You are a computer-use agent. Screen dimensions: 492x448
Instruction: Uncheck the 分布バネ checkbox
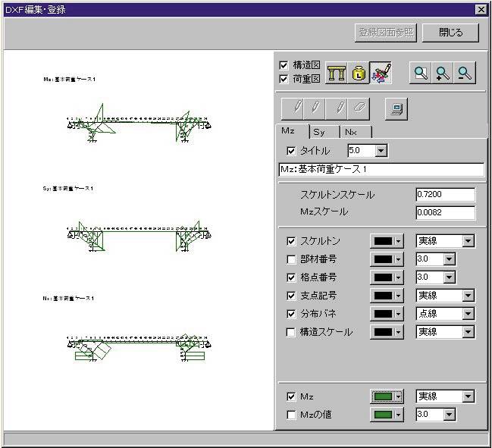point(291,314)
